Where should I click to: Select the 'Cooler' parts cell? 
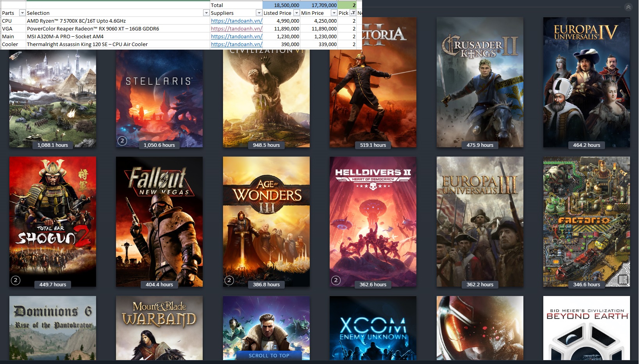(13, 44)
